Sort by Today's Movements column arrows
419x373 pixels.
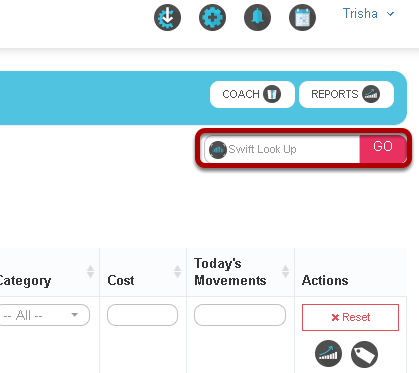(285, 272)
